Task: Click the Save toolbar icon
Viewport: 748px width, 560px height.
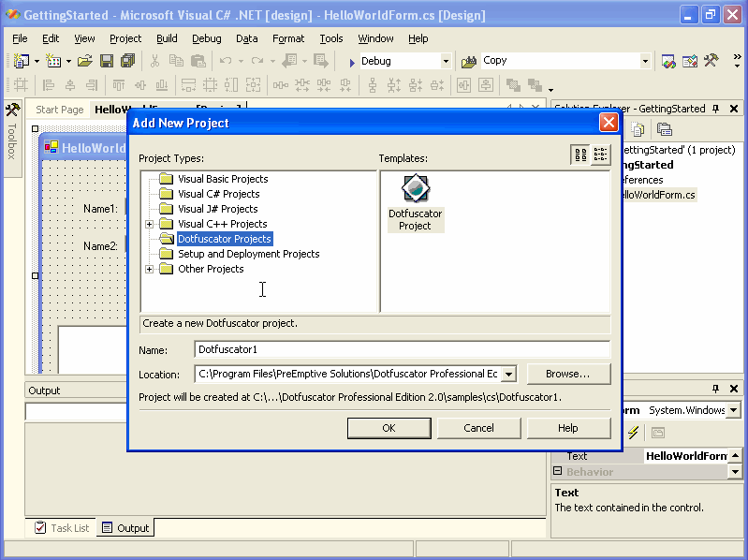Action: point(107,61)
